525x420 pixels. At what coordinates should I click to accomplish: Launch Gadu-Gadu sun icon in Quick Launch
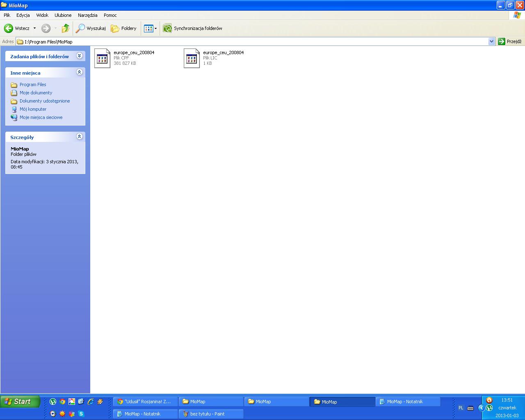pos(62,414)
